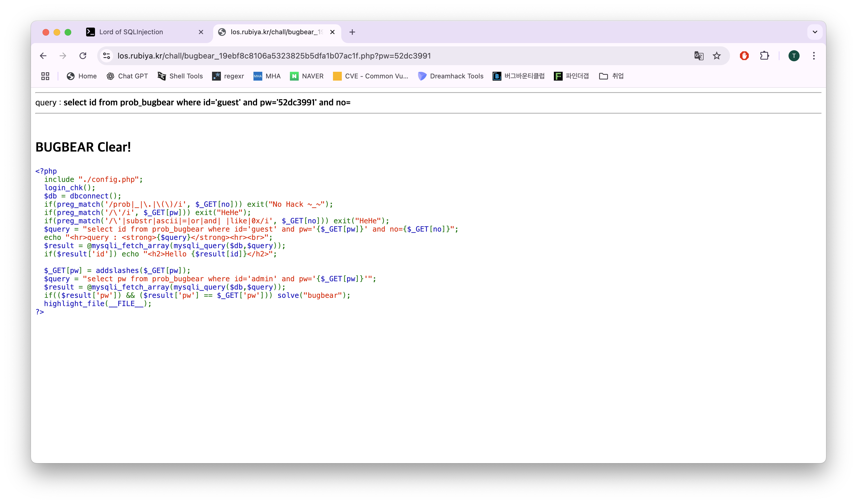Open the profile avatar T
The image size is (857, 504).
pos(794,56)
